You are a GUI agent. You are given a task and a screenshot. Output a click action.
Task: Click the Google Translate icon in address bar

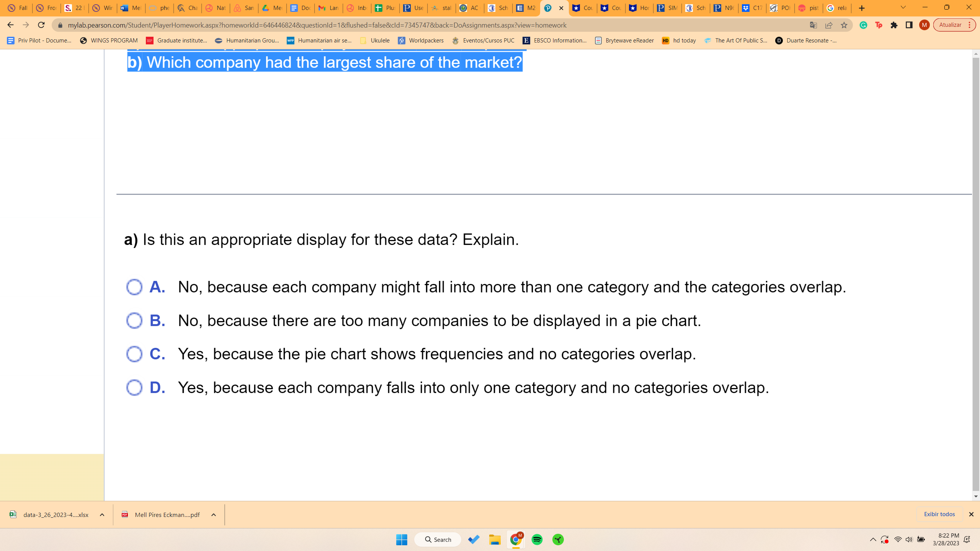point(812,25)
